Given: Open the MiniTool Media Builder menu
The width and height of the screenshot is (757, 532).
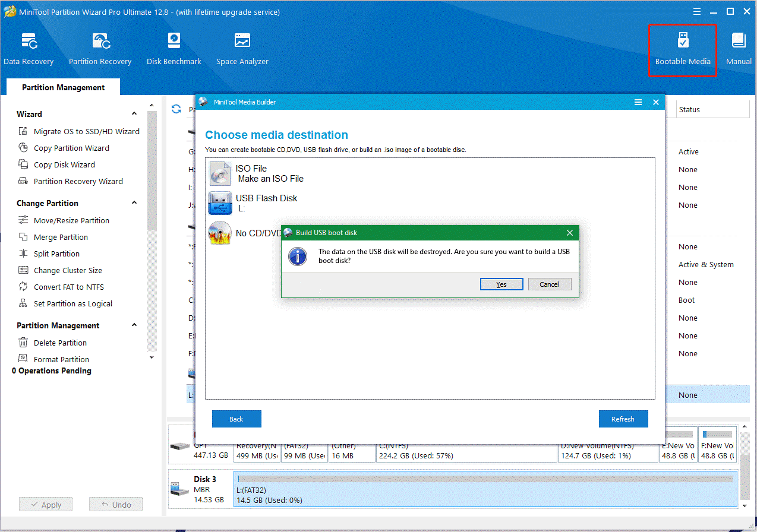Looking at the screenshot, I should (638, 102).
